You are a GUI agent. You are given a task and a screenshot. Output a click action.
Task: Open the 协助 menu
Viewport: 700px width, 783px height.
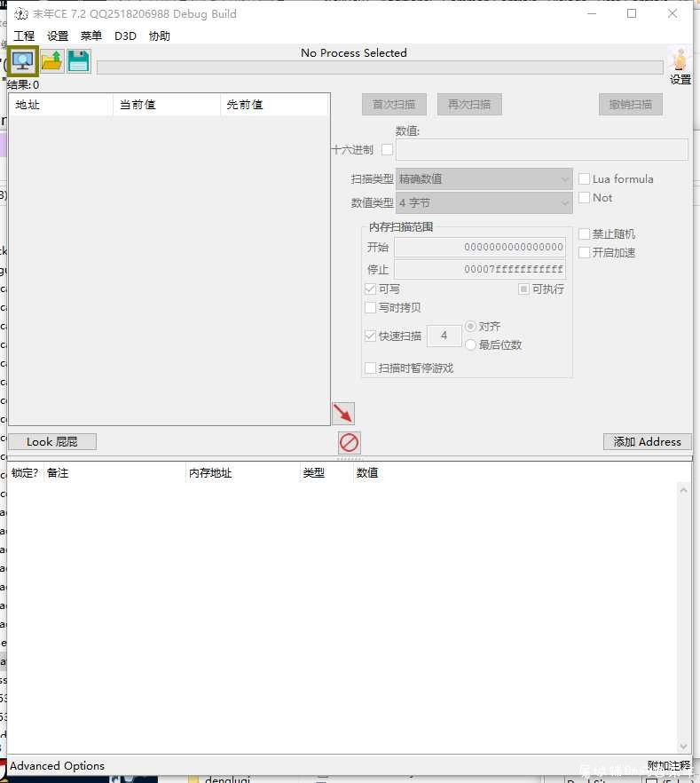click(x=159, y=36)
